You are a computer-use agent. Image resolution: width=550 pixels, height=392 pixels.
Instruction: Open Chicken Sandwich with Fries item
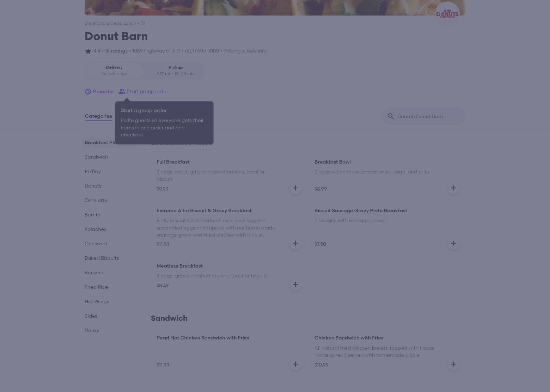tap(386, 351)
